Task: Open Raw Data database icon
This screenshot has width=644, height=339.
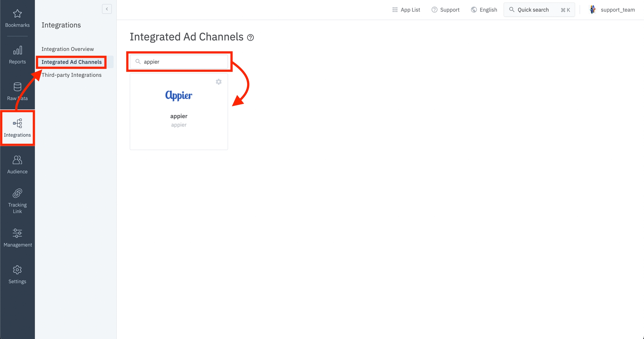Action: pos(17,87)
